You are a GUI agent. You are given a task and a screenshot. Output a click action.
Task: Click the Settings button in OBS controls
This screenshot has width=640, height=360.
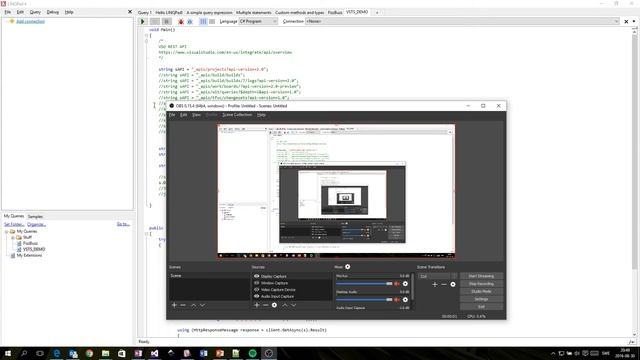point(481,299)
